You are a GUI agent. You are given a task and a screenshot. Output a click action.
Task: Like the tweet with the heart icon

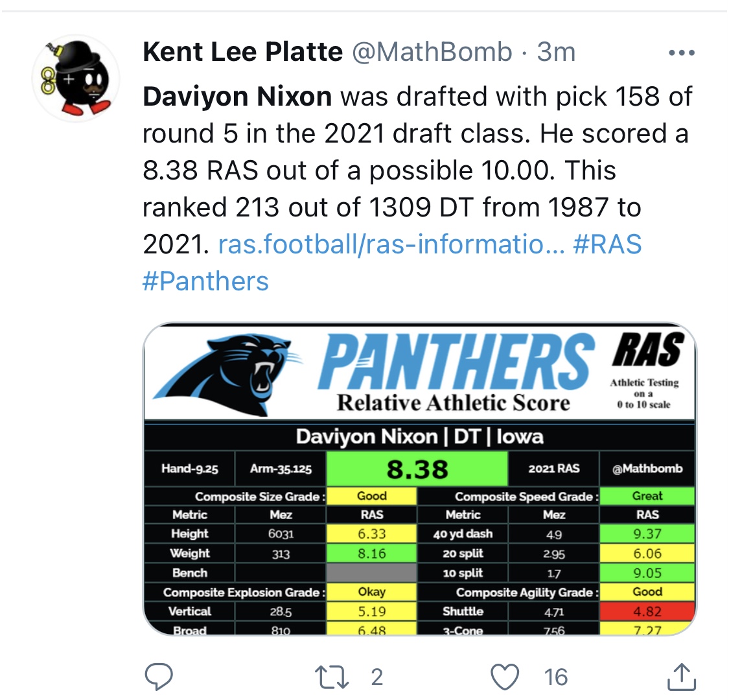tap(506, 677)
